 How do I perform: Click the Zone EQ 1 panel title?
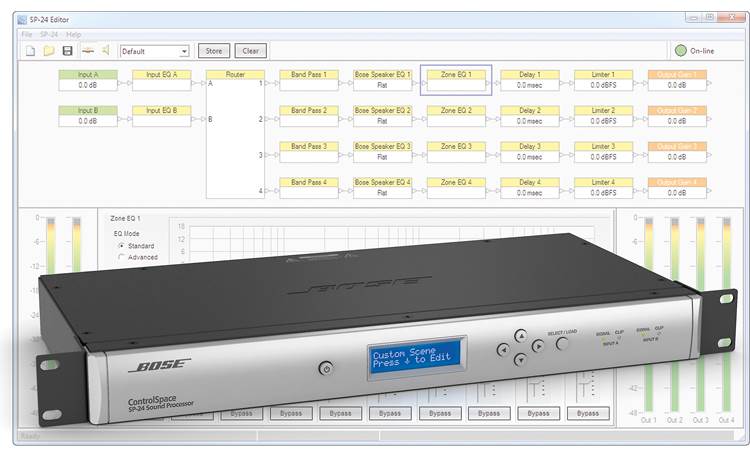125,218
